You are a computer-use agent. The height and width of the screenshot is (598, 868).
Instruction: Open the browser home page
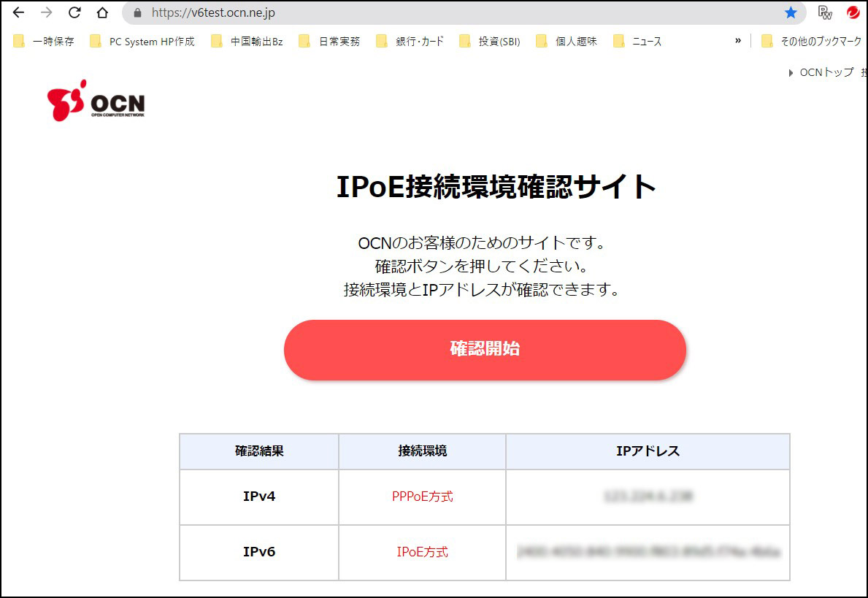pyautogui.click(x=102, y=12)
